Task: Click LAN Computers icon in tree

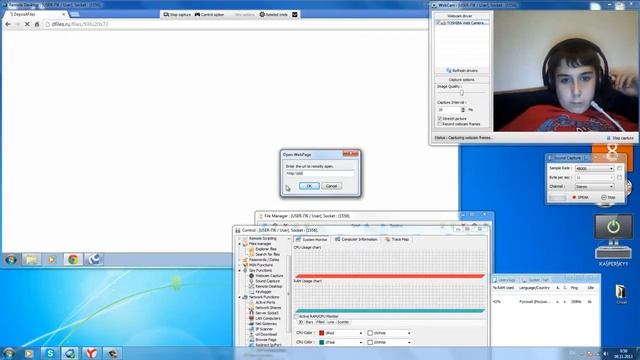Action: [x=251, y=318]
